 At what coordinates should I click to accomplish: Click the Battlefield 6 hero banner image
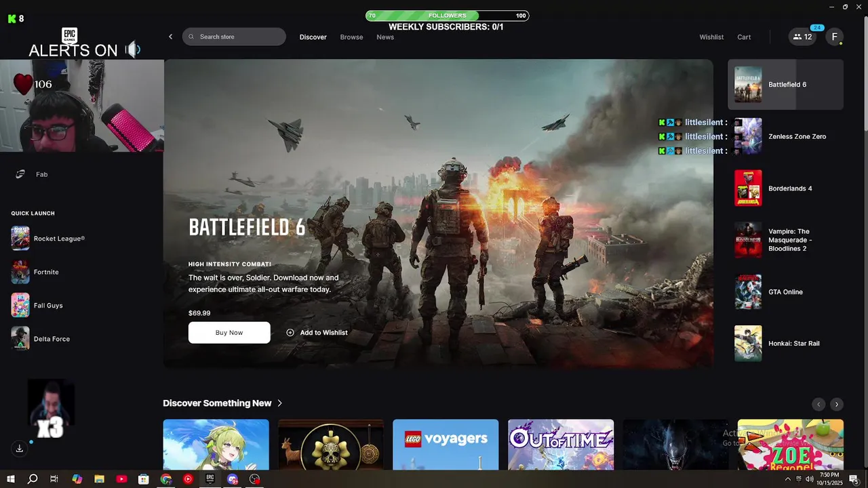pyautogui.click(x=438, y=214)
